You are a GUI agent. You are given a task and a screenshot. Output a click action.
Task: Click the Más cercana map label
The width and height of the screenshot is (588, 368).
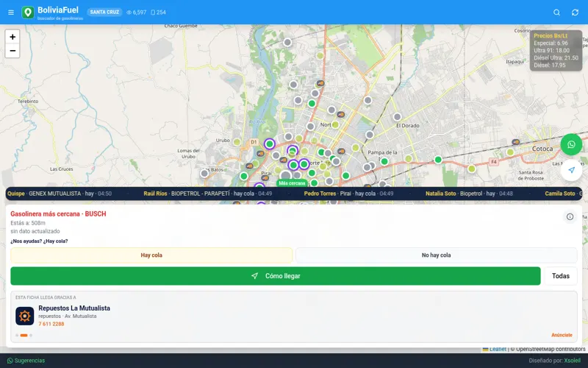pos(292,183)
